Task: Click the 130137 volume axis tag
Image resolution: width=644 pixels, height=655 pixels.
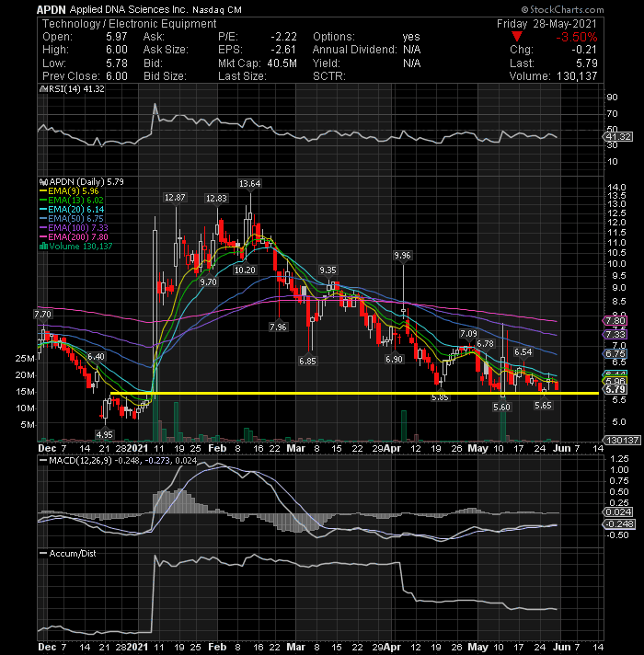Action: [x=621, y=441]
